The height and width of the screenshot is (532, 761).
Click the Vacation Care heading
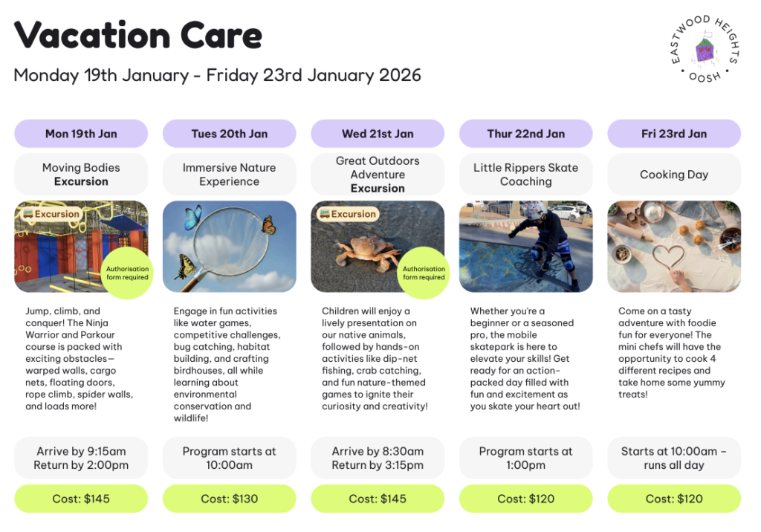[138, 35]
